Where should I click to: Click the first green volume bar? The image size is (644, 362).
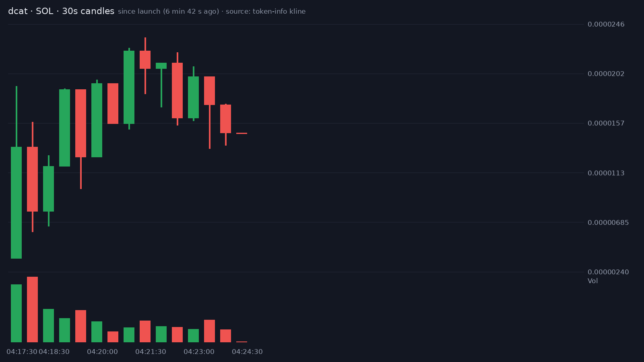pyautogui.click(x=17, y=313)
